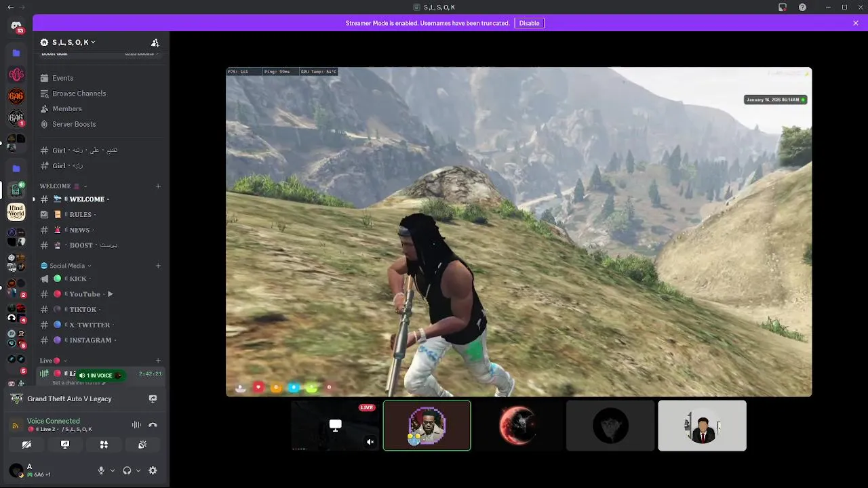The width and height of the screenshot is (868, 488).
Task: Expand the second blue server folder
Action: click(16, 168)
